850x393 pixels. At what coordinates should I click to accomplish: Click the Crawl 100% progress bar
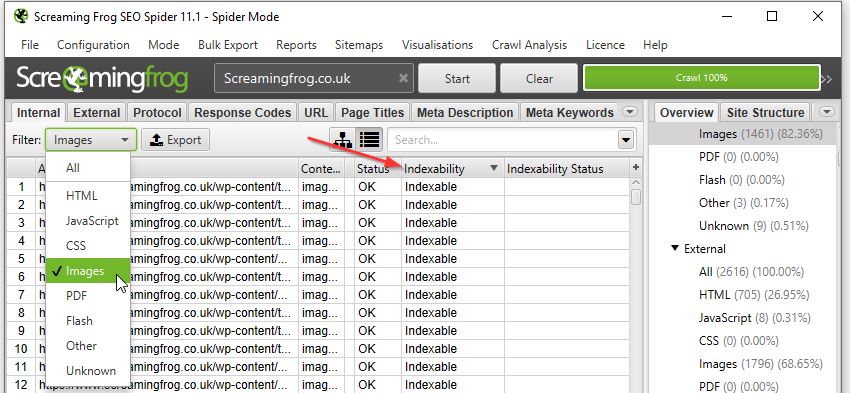click(701, 78)
